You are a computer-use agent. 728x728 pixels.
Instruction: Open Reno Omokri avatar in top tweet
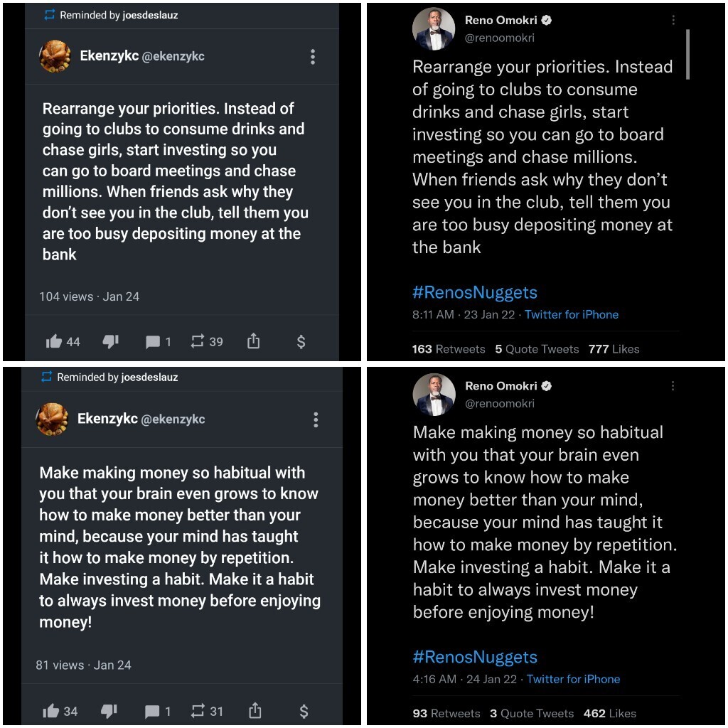pyautogui.click(x=433, y=29)
